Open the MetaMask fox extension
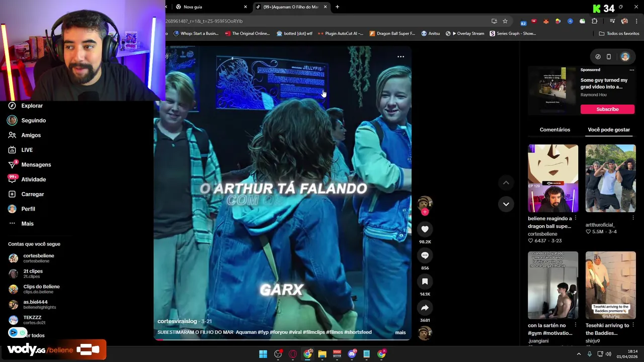The height and width of the screenshot is (362, 644). [546, 21]
